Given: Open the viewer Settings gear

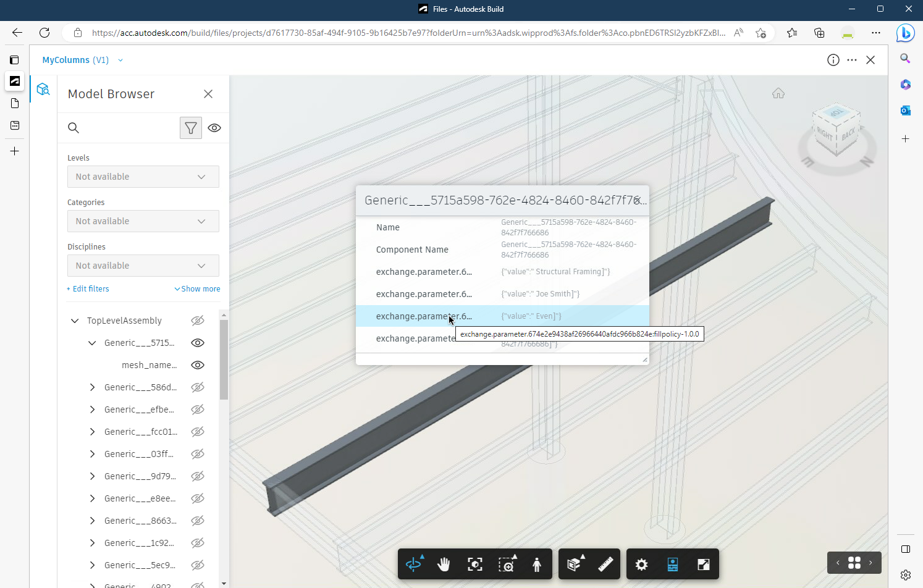Looking at the screenshot, I should coord(641,564).
